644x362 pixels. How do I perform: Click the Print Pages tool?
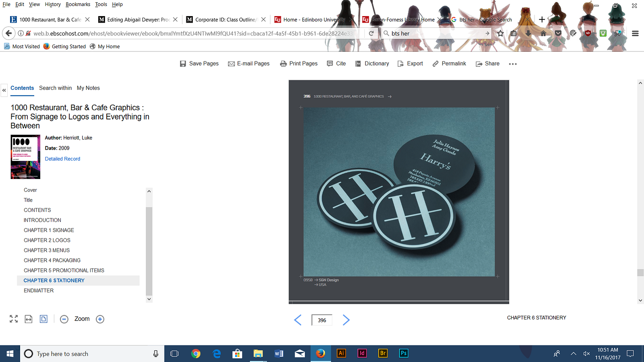coord(299,64)
